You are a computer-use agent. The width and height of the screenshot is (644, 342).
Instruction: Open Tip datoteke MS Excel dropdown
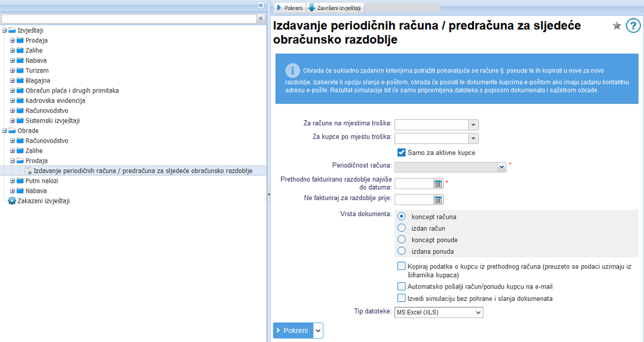click(x=439, y=312)
